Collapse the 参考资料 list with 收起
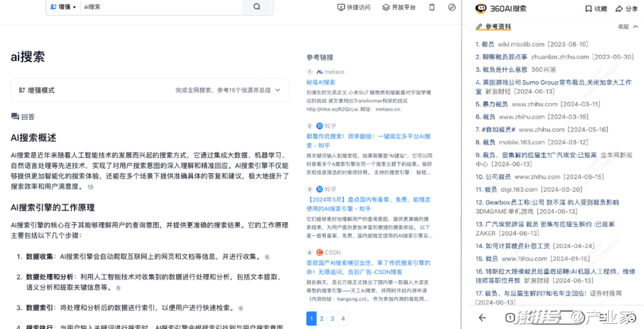Image resolution: width=644 pixels, height=329 pixels. [627, 27]
